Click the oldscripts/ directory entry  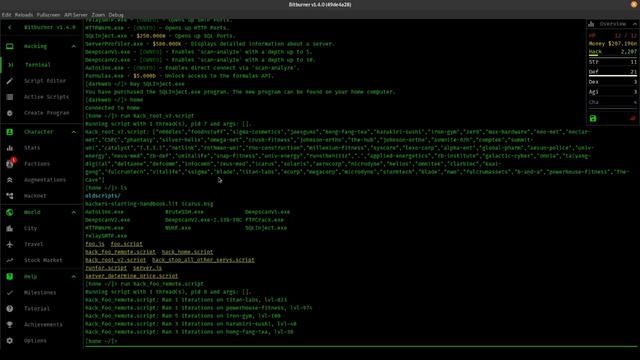click(x=103, y=196)
